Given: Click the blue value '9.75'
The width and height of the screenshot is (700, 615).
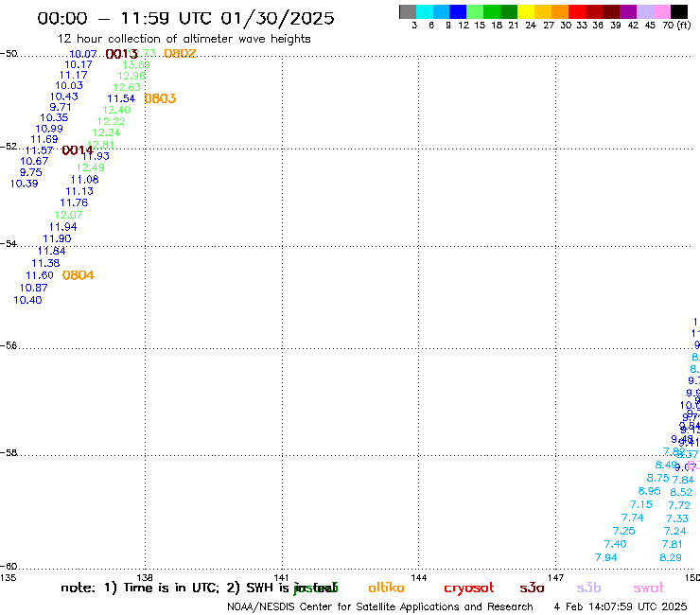Looking at the screenshot, I should (x=31, y=172).
